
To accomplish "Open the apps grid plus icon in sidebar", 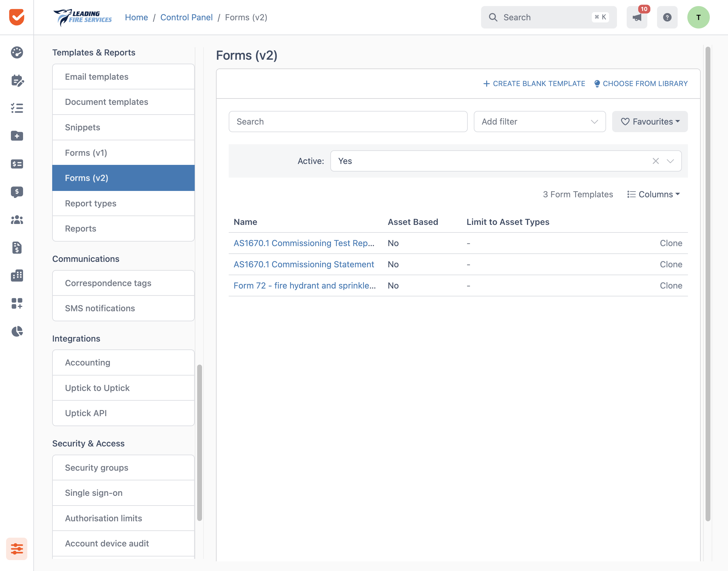I will coord(17,303).
